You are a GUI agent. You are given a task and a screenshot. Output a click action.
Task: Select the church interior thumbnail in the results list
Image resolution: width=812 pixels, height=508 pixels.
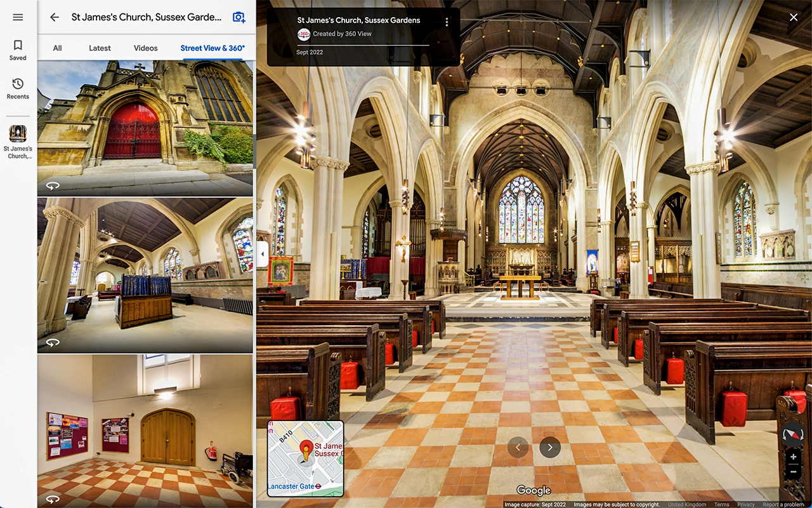click(x=145, y=274)
